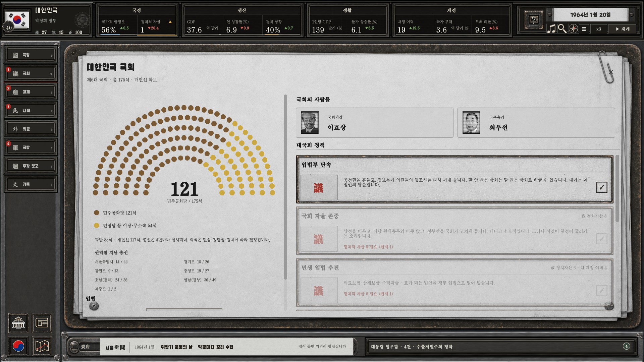The height and width of the screenshot is (362, 644).
Task: Click the South Korean flag emblem
Action: click(x=17, y=20)
